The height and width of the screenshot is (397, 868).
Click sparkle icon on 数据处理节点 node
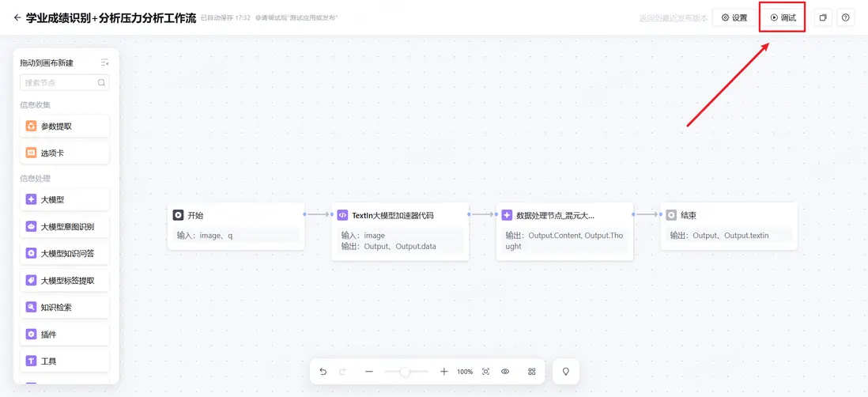tap(507, 215)
